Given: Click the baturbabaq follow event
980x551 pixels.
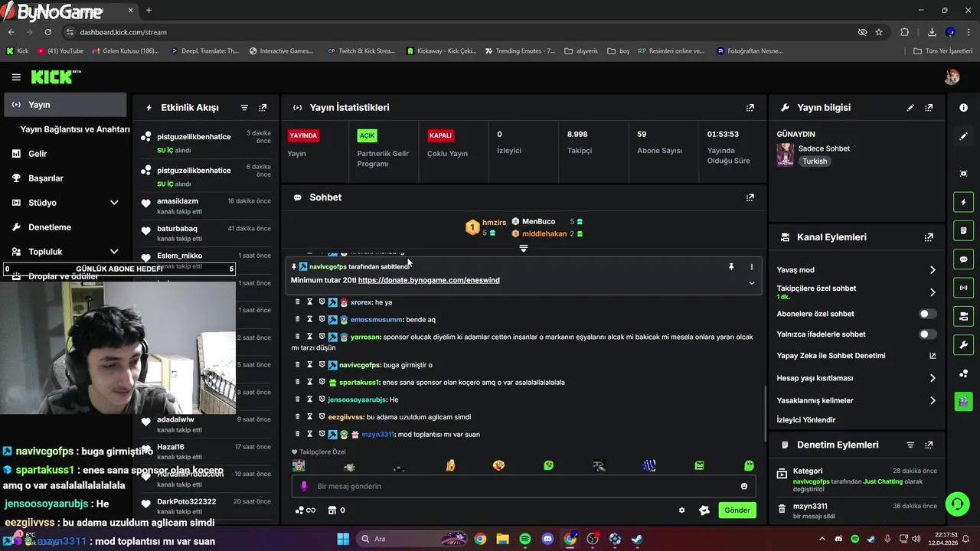Looking at the screenshot, I should tap(206, 233).
